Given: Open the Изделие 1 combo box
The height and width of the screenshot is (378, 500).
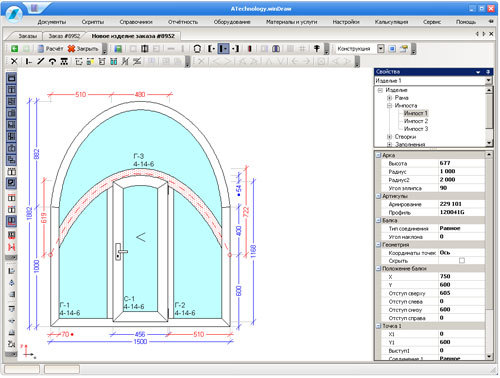Looking at the screenshot, I should click(433, 81).
